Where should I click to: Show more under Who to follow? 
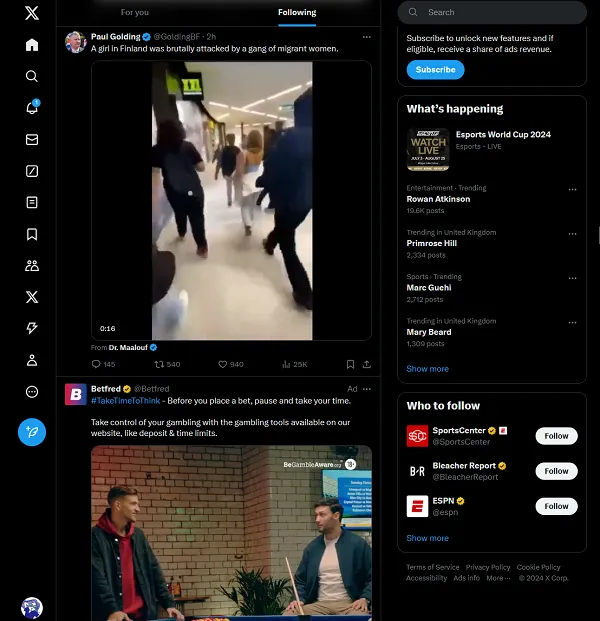coord(427,538)
